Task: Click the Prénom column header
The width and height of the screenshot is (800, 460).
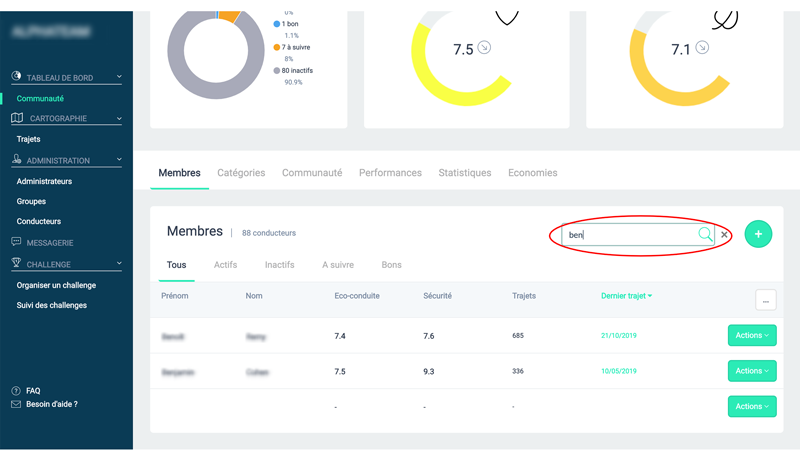Action: click(174, 296)
